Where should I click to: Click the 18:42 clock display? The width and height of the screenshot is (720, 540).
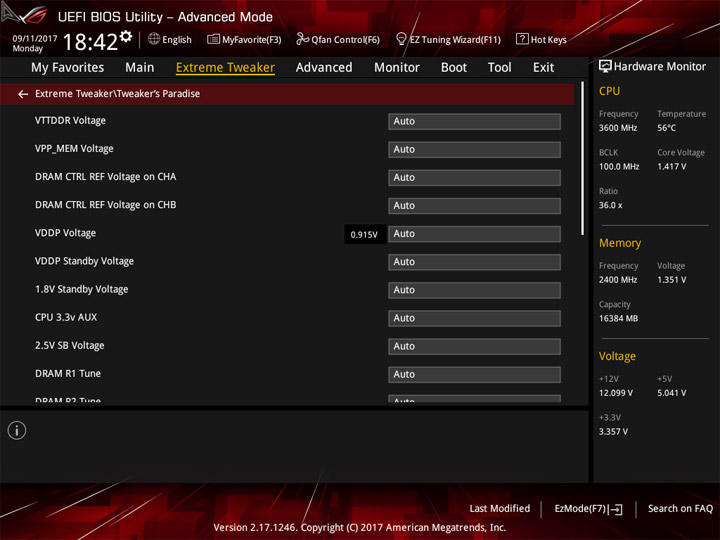tap(90, 42)
